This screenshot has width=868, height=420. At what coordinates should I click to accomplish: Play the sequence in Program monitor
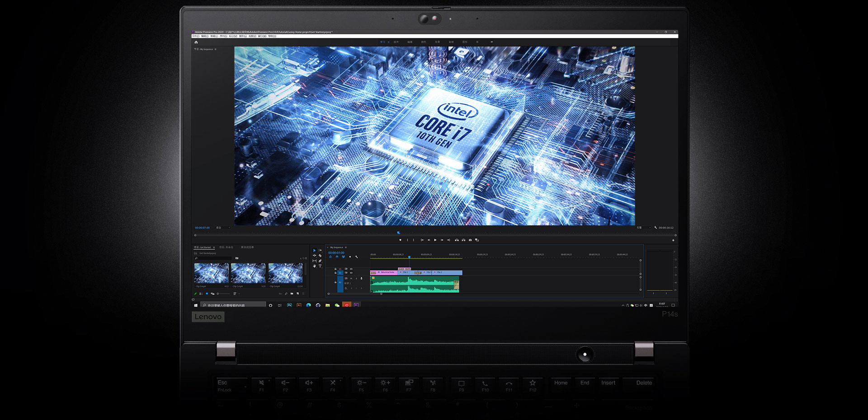(435, 240)
